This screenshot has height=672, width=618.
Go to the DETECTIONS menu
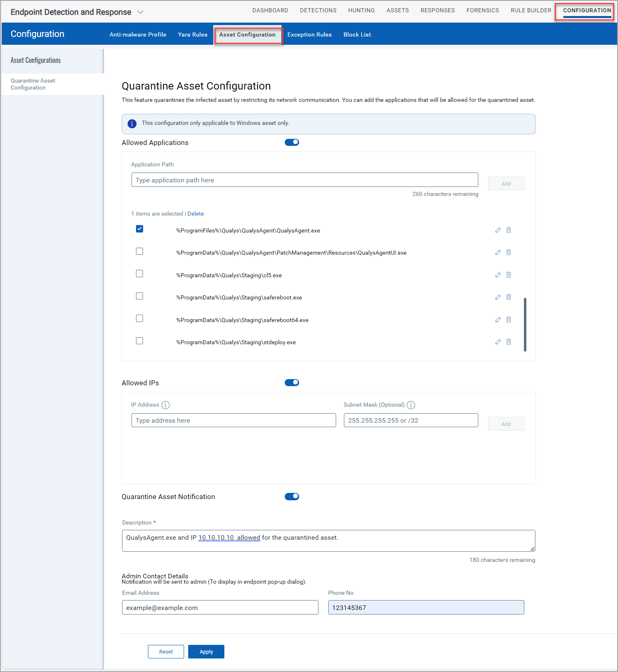[318, 10]
